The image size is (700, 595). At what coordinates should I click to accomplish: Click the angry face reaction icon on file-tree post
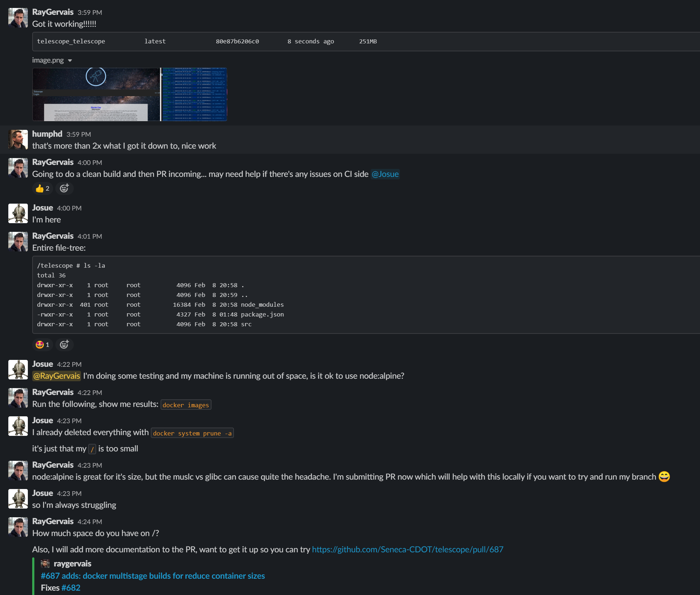pyautogui.click(x=40, y=344)
